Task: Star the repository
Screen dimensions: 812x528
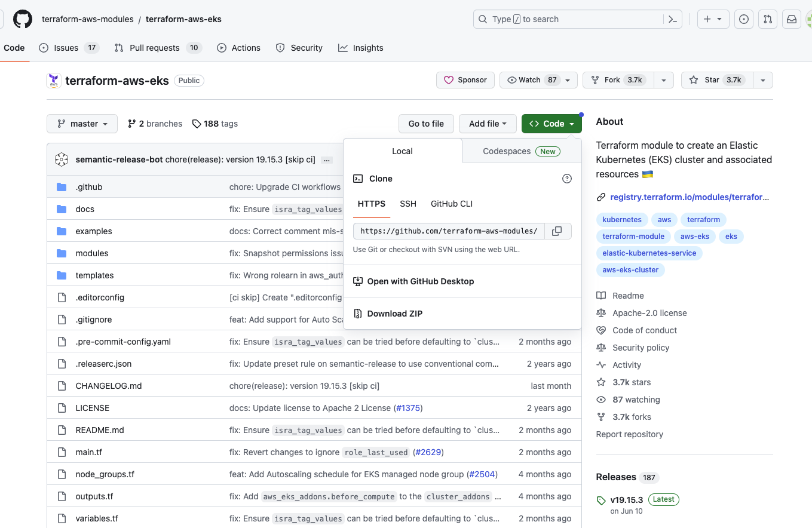Action: coord(716,80)
